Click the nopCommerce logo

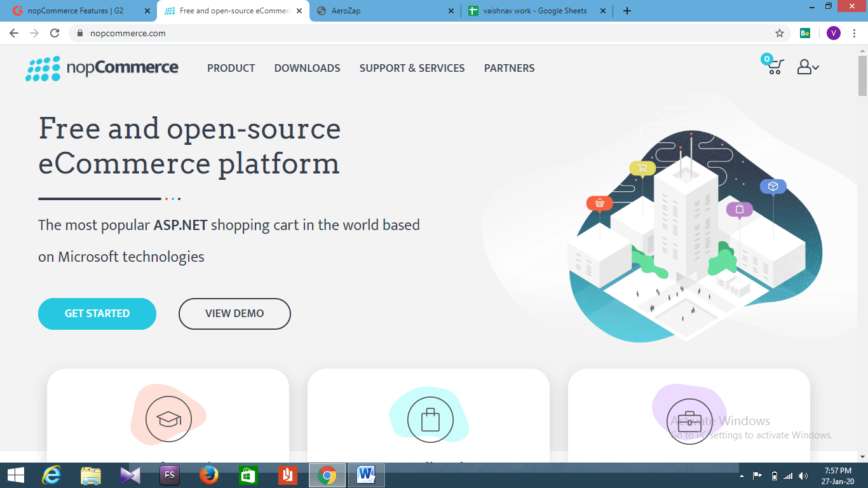(x=102, y=68)
